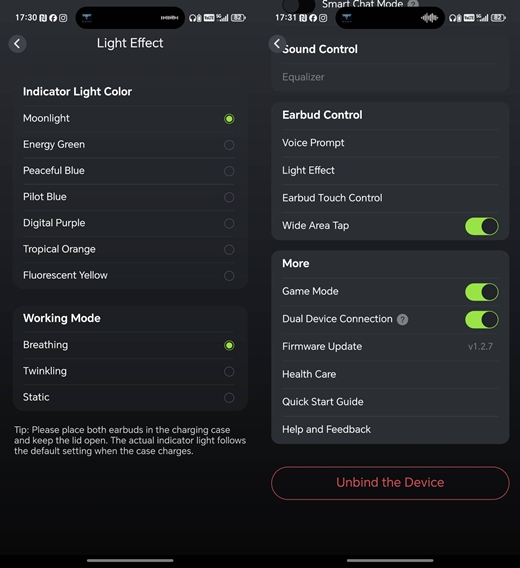Select Digital Purple light color
The width and height of the screenshot is (520, 568).
tap(129, 223)
